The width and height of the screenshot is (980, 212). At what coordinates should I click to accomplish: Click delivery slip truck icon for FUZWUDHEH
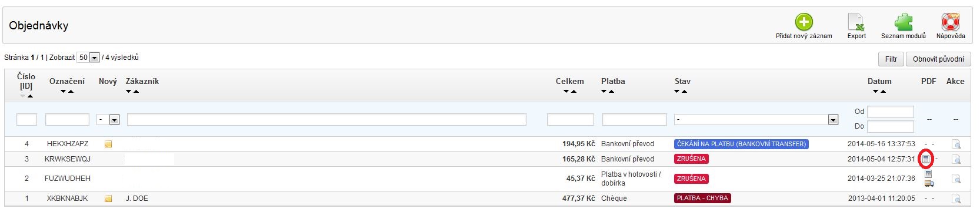(929, 183)
